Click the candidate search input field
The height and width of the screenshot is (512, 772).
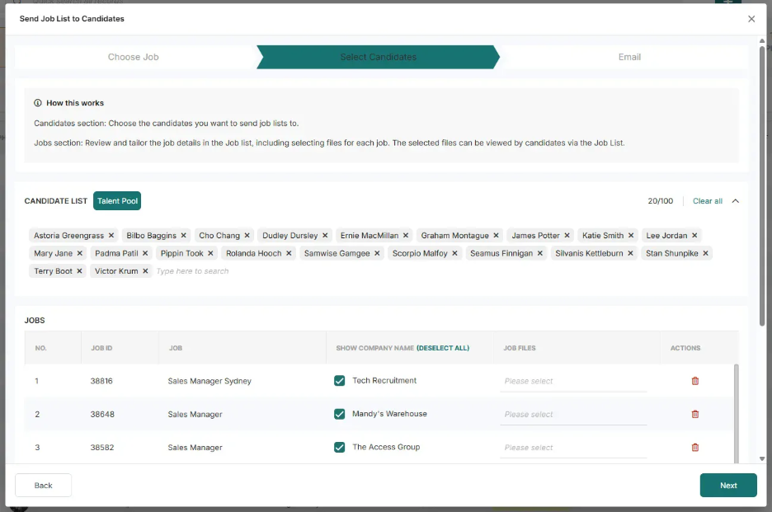220,272
